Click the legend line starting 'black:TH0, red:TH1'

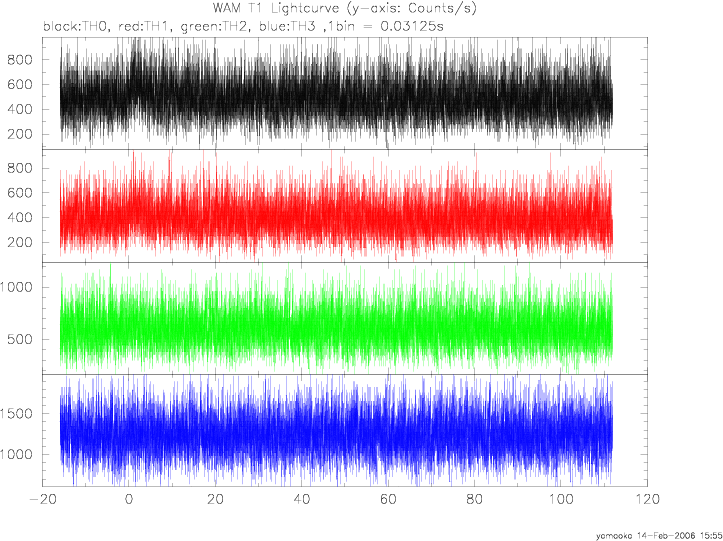(x=243, y=27)
